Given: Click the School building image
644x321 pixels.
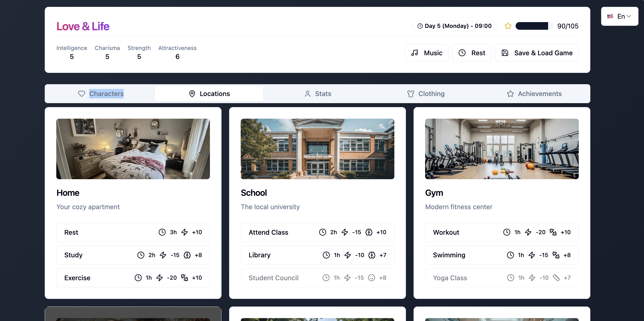Looking at the screenshot, I should click(x=318, y=149).
